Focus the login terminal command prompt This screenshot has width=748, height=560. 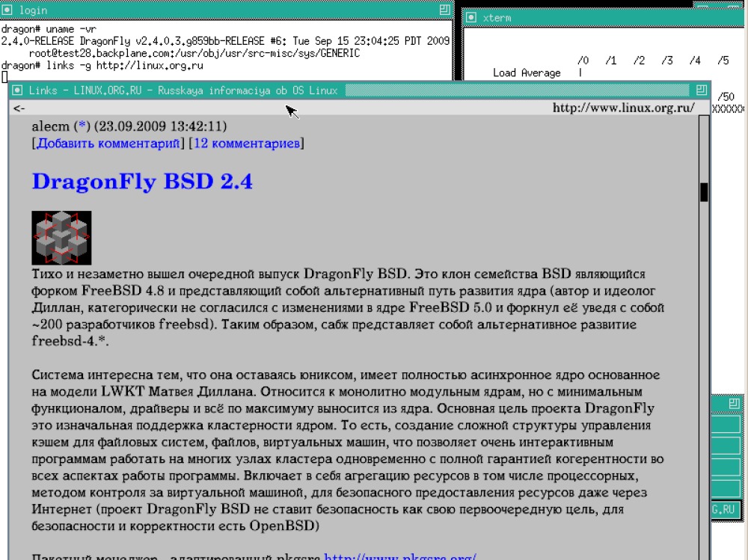(4, 77)
